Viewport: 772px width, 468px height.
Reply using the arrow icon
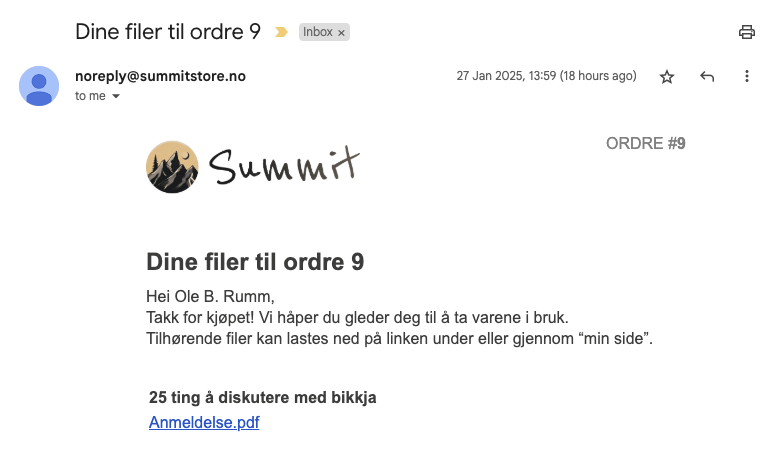pyautogui.click(x=707, y=76)
